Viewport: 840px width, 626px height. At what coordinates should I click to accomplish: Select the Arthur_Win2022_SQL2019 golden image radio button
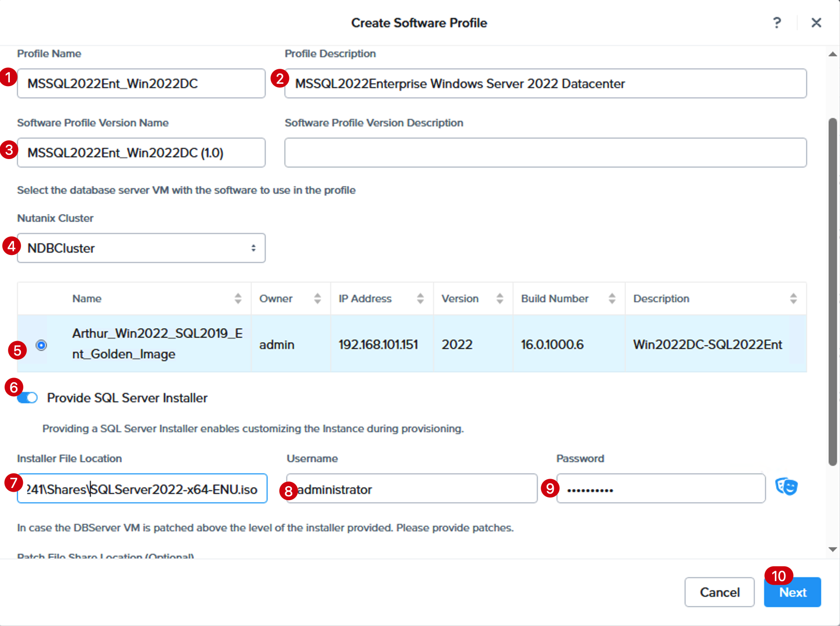[x=41, y=345]
